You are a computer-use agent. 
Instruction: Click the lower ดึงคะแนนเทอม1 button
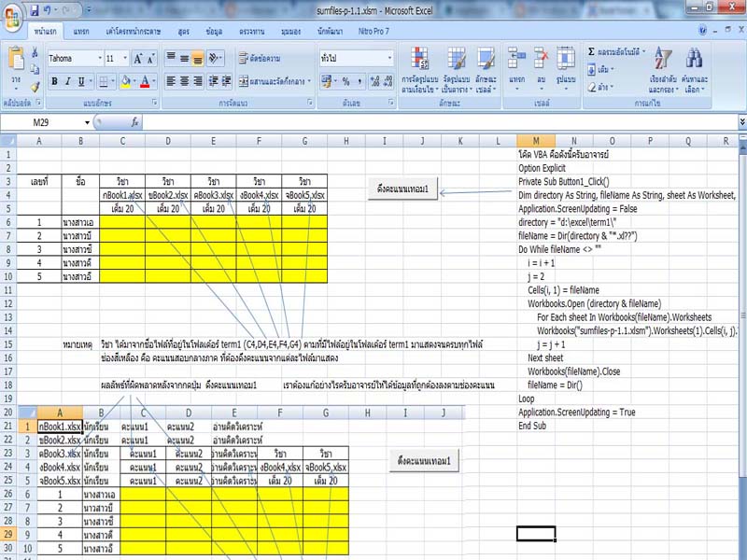(x=423, y=460)
